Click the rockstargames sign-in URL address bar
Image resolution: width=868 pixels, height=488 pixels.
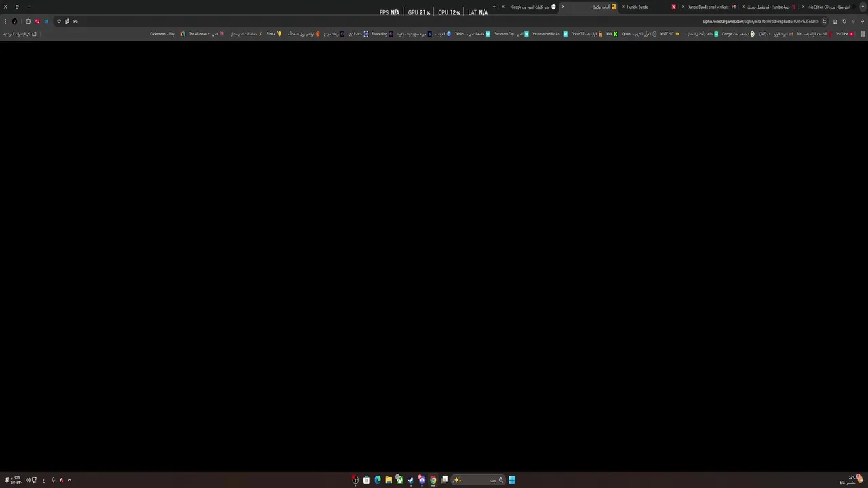(x=761, y=22)
